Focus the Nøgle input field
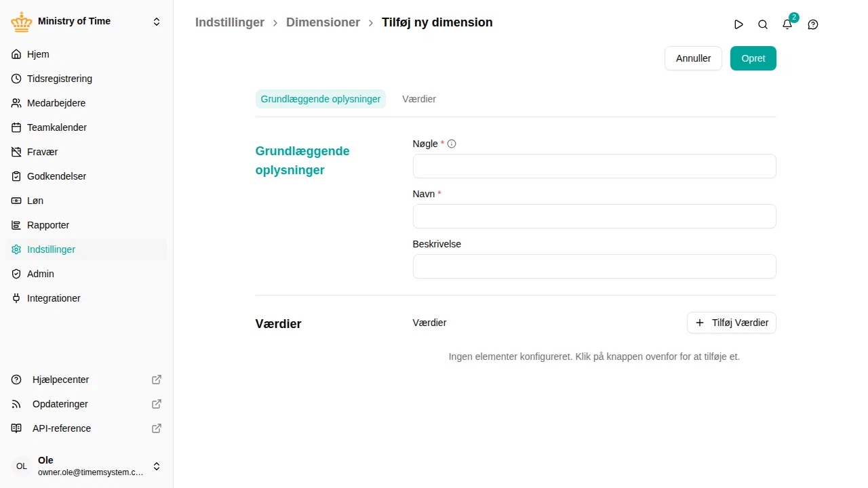868x488 pixels. [594, 166]
